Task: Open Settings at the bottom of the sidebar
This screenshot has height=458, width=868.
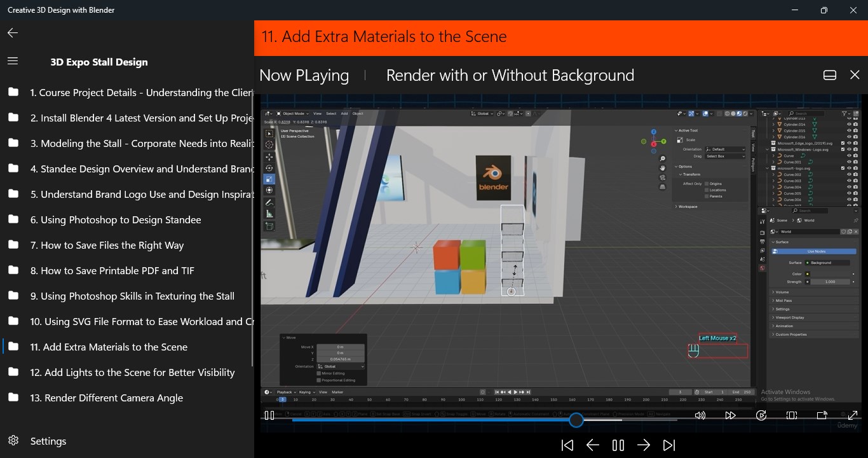Action: (48, 441)
